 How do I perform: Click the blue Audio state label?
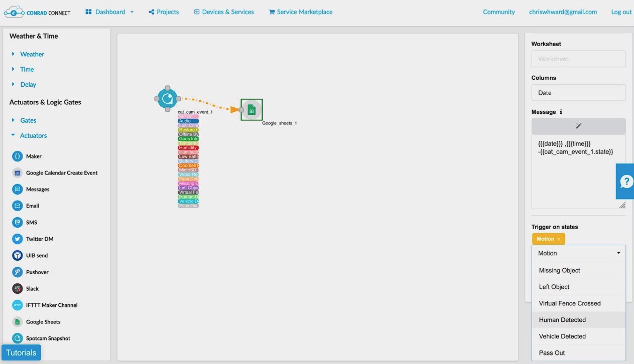[188, 121]
